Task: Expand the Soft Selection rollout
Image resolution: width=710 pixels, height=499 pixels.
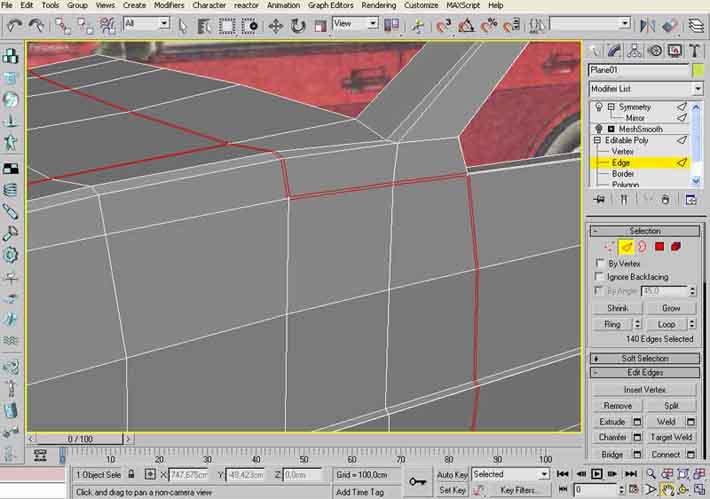Action: click(644, 358)
